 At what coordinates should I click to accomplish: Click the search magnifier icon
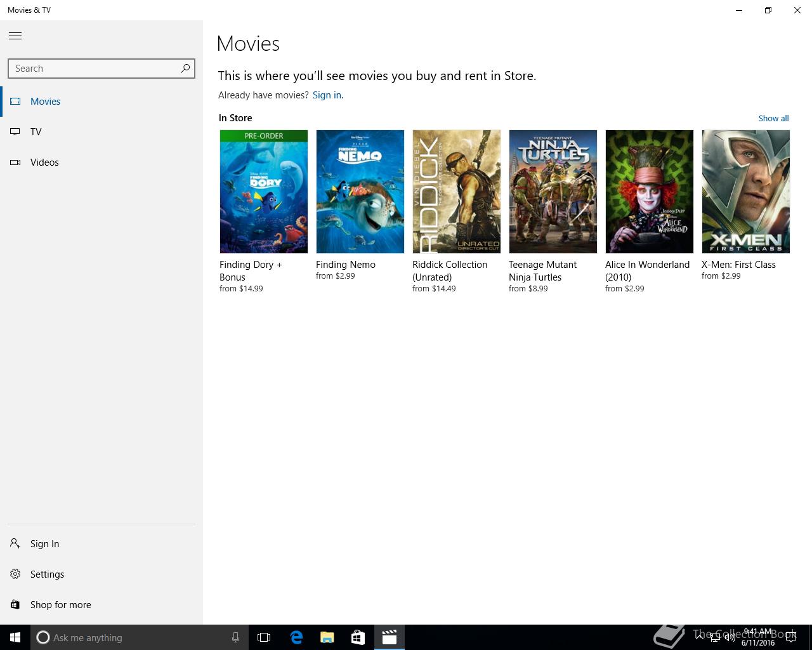(x=185, y=68)
